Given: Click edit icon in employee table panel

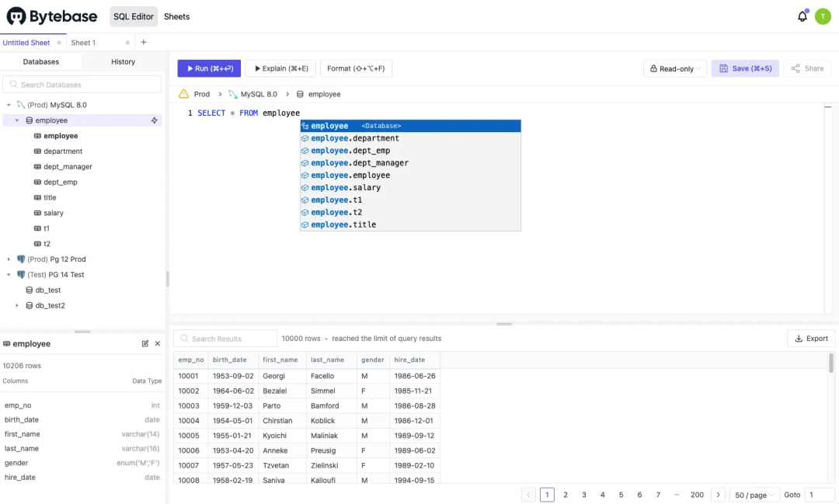Looking at the screenshot, I should pos(145,343).
